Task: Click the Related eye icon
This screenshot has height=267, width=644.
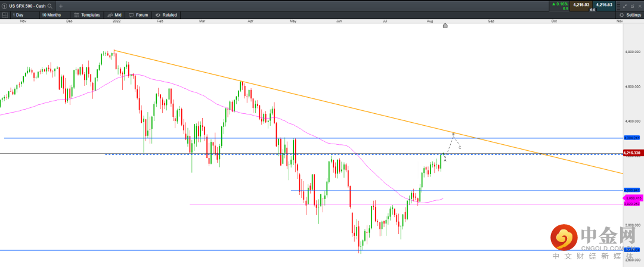Action: coord(157,14)
